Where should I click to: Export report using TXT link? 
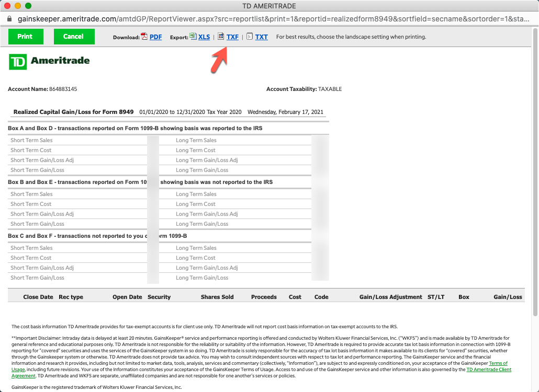coord(261,37)
